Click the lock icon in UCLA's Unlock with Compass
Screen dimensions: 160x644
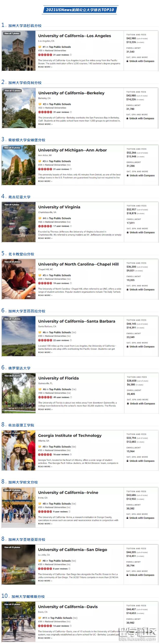point(127,61)
